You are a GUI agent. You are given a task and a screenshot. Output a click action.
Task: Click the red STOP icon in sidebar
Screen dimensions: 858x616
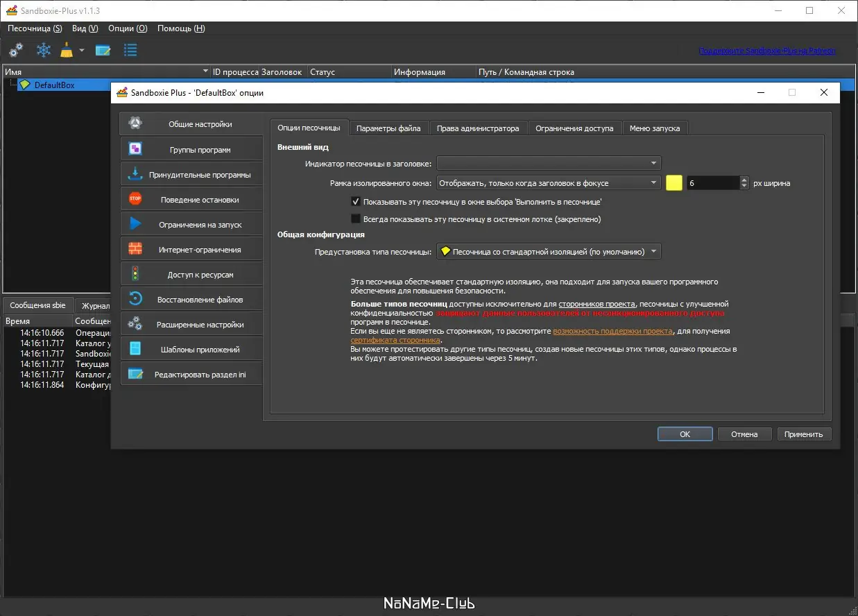(x=135, y=199)
